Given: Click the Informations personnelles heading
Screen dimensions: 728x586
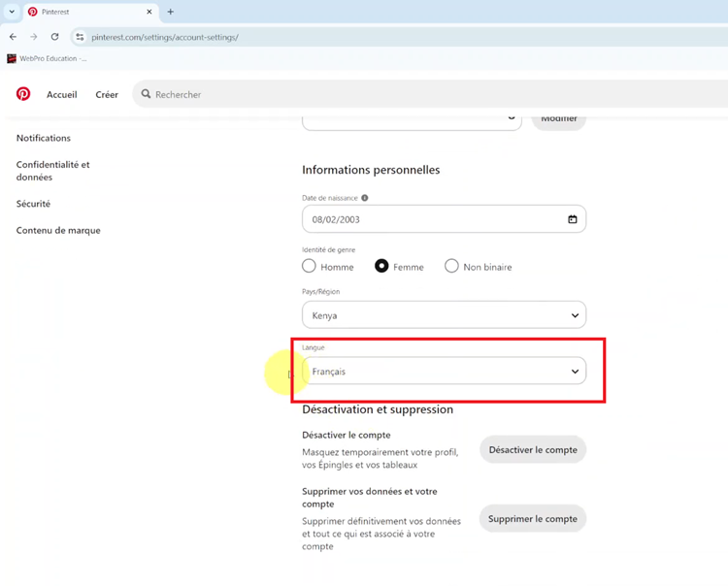Looking at the screenshot, I should point(371,170).
